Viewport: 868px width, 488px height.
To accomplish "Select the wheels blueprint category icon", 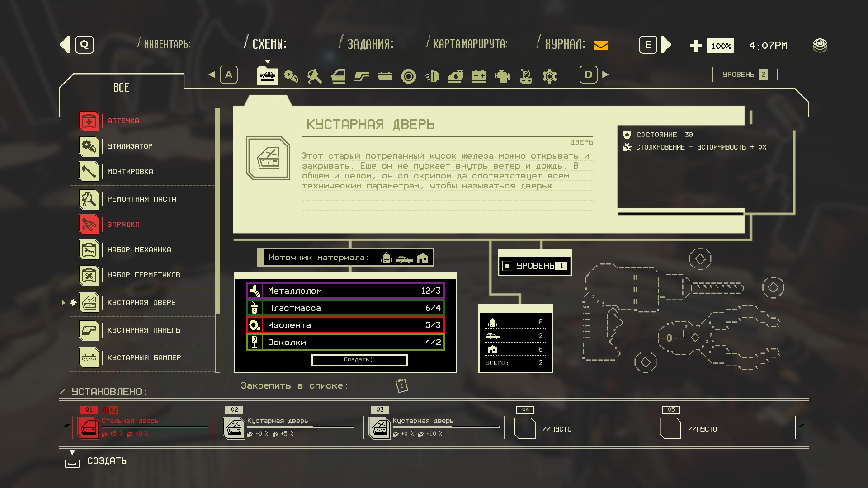I will pyautogui.click(x=408, y=76).
